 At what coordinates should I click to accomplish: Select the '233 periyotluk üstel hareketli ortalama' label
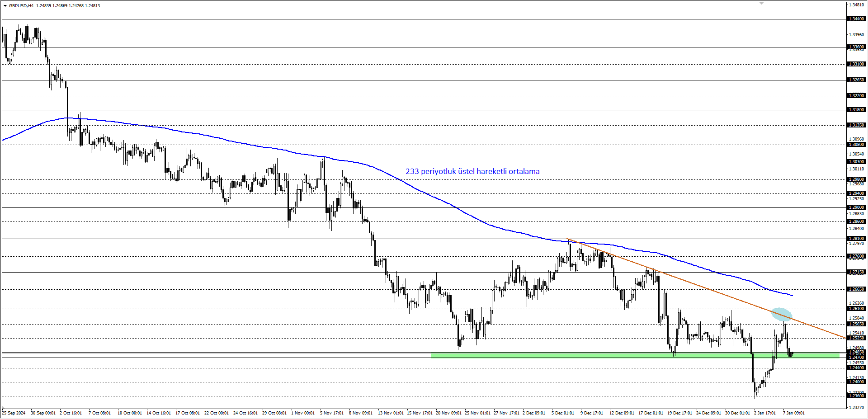pyautogui.click(x=472, y=171)
